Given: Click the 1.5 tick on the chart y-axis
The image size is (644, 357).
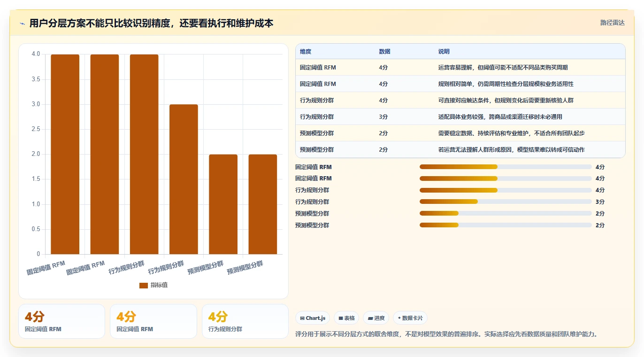Looking at the screenshot, I should point(35,179).
